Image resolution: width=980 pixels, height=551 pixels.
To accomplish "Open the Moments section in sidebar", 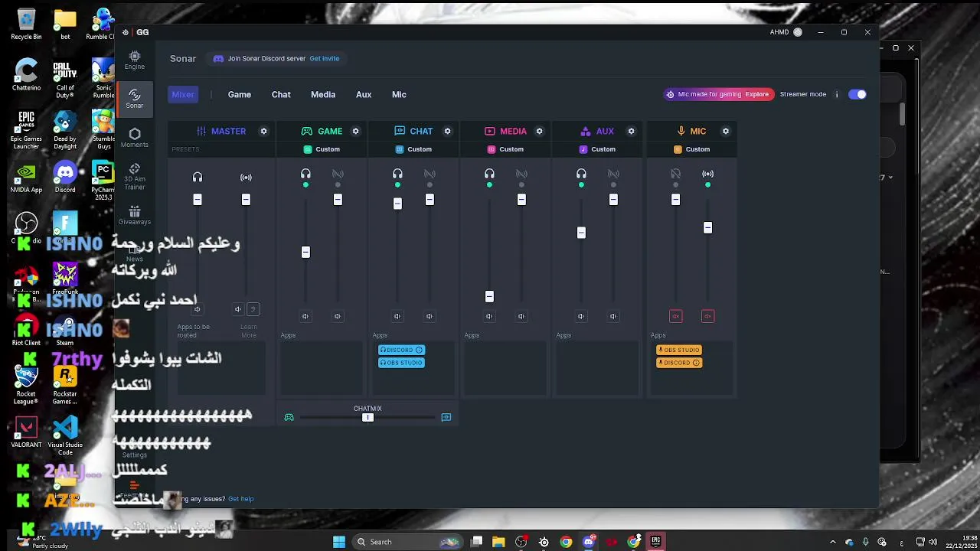I will point(135,138).
